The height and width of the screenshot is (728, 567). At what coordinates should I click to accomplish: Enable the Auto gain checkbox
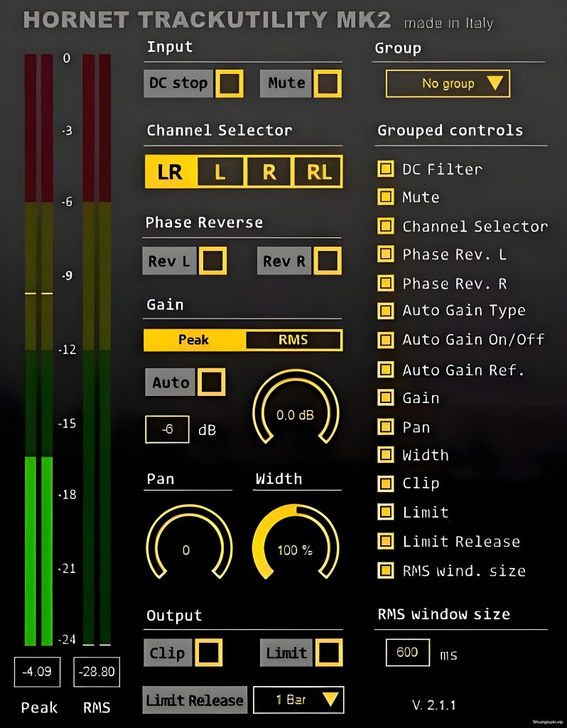212,382
